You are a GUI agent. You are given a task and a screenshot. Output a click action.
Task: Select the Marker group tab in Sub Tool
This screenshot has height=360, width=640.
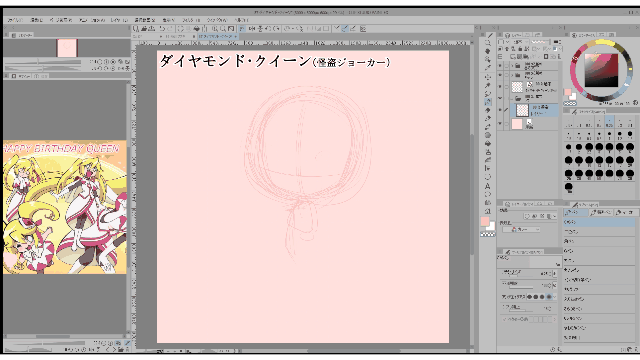click(x=626, y=213)
